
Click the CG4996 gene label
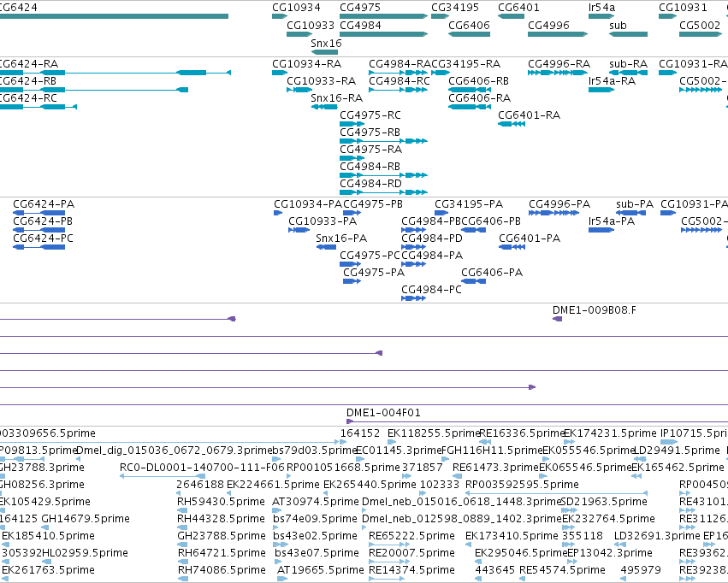[x=548, y=25]
